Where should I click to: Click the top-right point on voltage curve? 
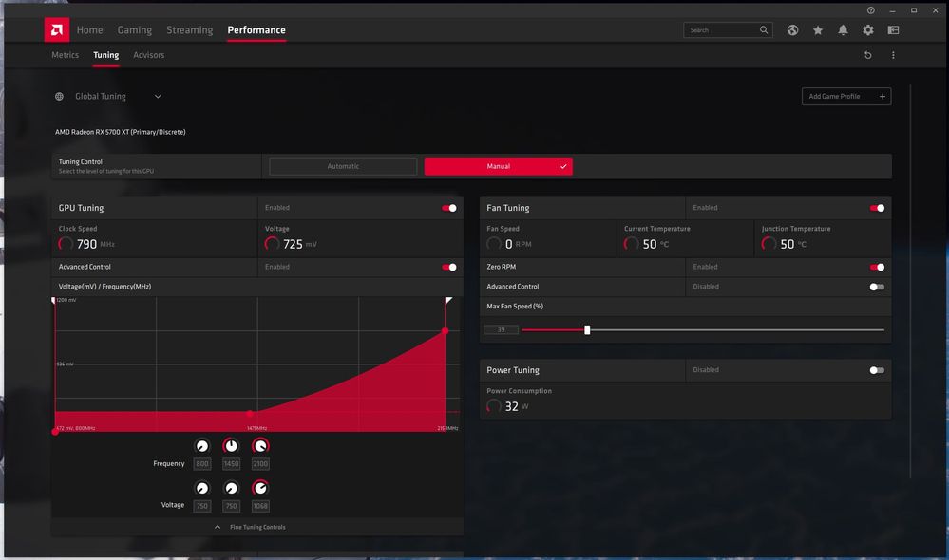pyautogui.click(x=446, y=331)
